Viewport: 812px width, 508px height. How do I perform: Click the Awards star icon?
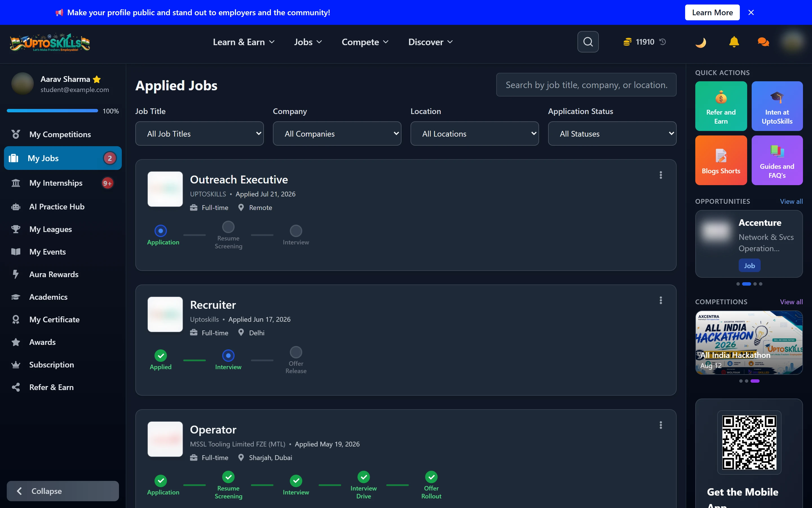click(16, 342)
